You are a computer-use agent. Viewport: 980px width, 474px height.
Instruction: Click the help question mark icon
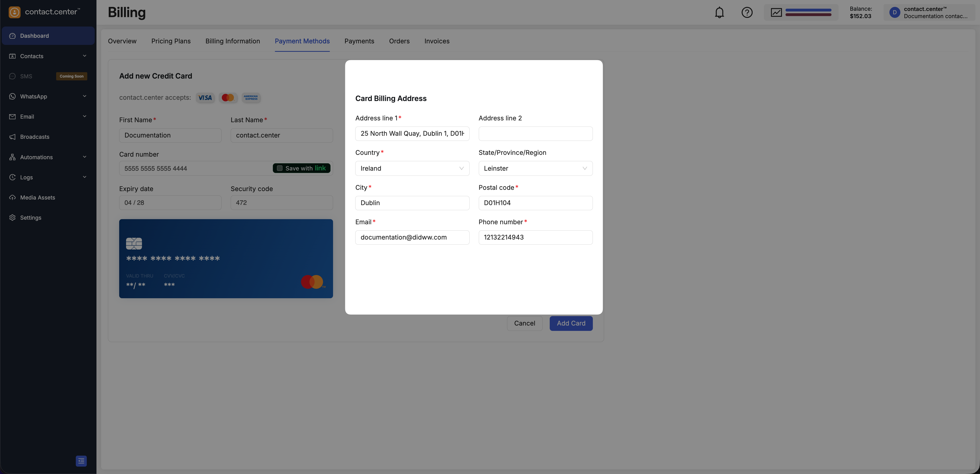pyautogui.click(x=747, y=13)
